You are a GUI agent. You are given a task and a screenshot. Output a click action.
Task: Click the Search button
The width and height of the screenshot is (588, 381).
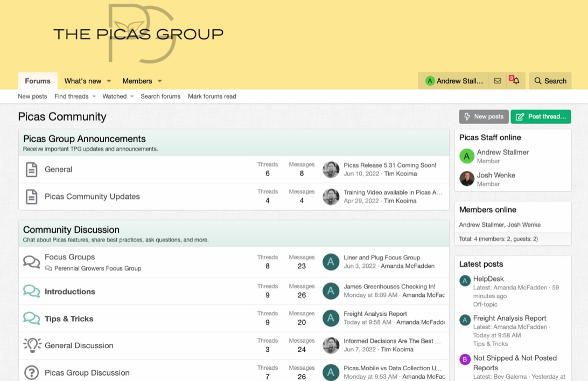coord(550,81)
